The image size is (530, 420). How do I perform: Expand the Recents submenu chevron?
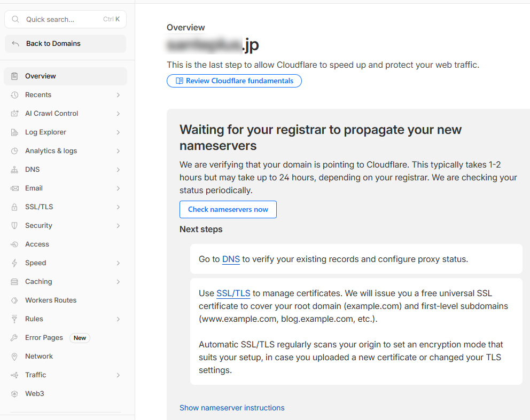118,95
